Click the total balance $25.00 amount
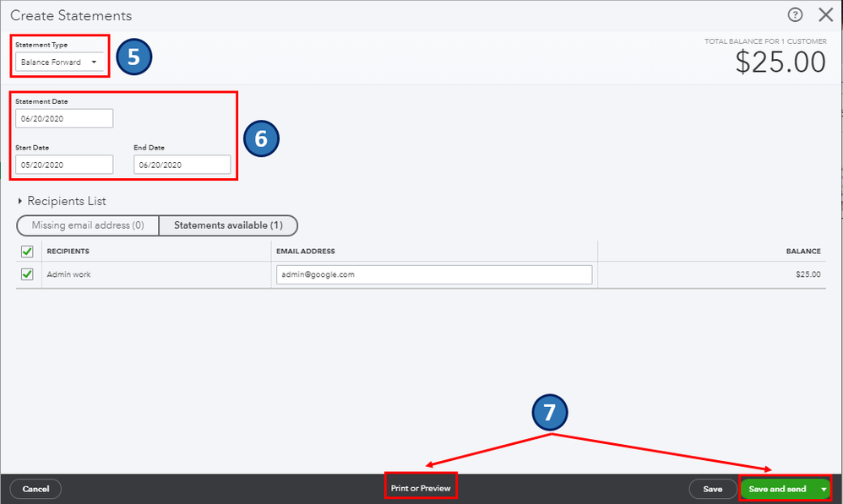 [780, 62]
